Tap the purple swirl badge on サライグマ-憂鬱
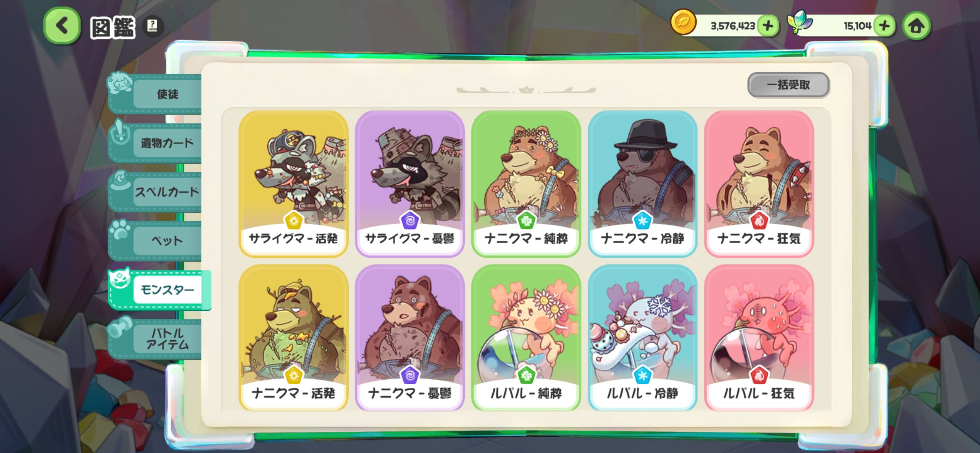The height and width of the screenshot is (453, 980). [x=409, y=221]
